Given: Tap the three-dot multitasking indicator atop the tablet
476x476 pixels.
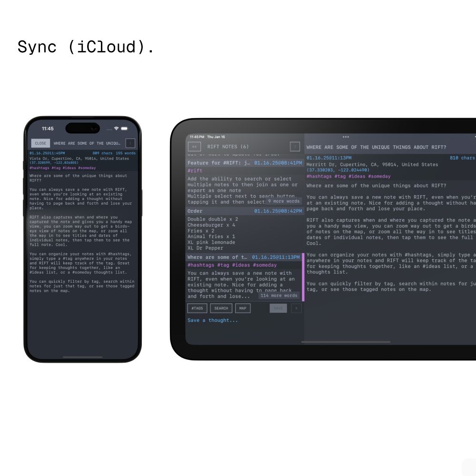Looking at the screenshot, I should point(346,137).
